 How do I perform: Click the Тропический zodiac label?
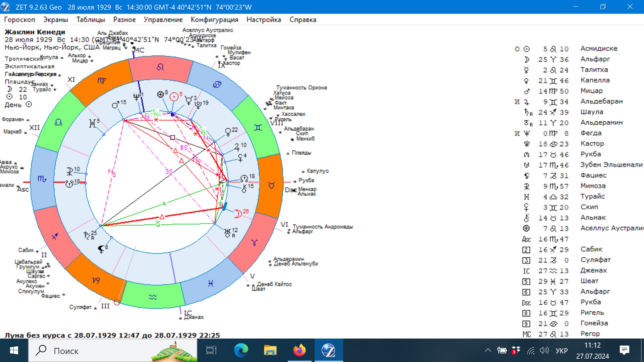click(x=24, y=59)
